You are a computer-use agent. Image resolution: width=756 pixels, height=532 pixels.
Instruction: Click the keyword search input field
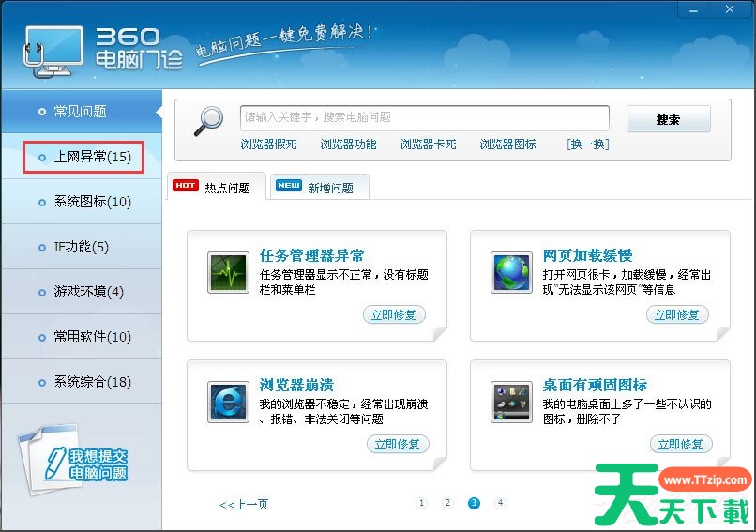click(424, 117)
